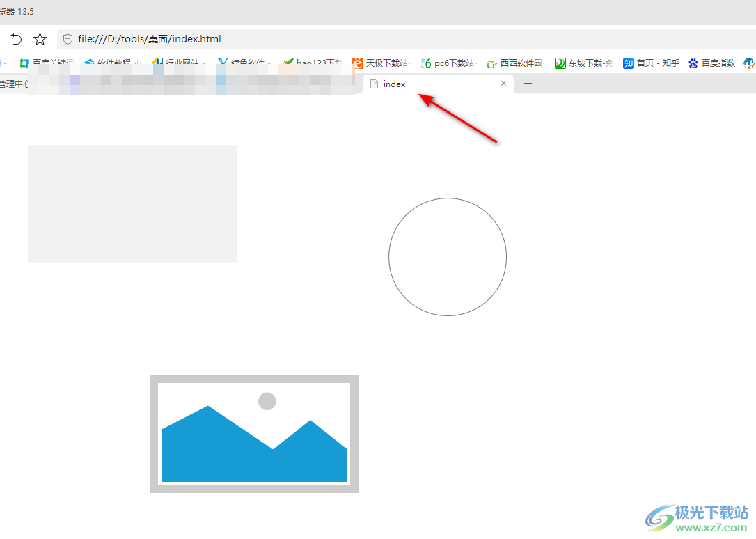Open the 行业网站 bookmark
756x539 pixels.
(x=177, y=63)
